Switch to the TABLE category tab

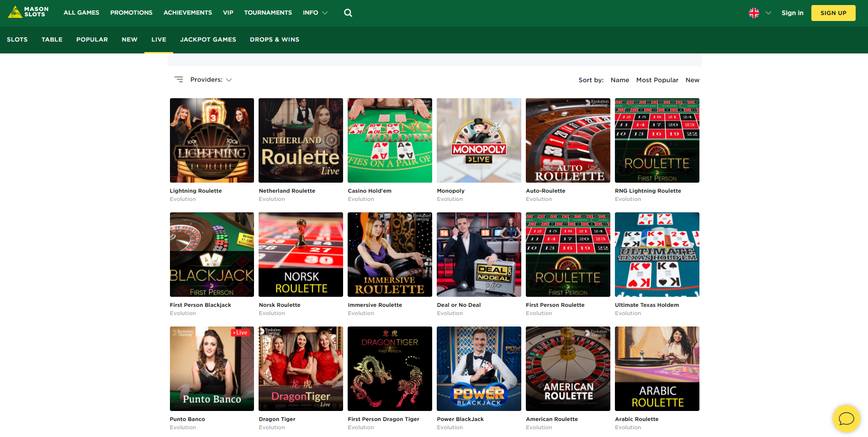52,40
